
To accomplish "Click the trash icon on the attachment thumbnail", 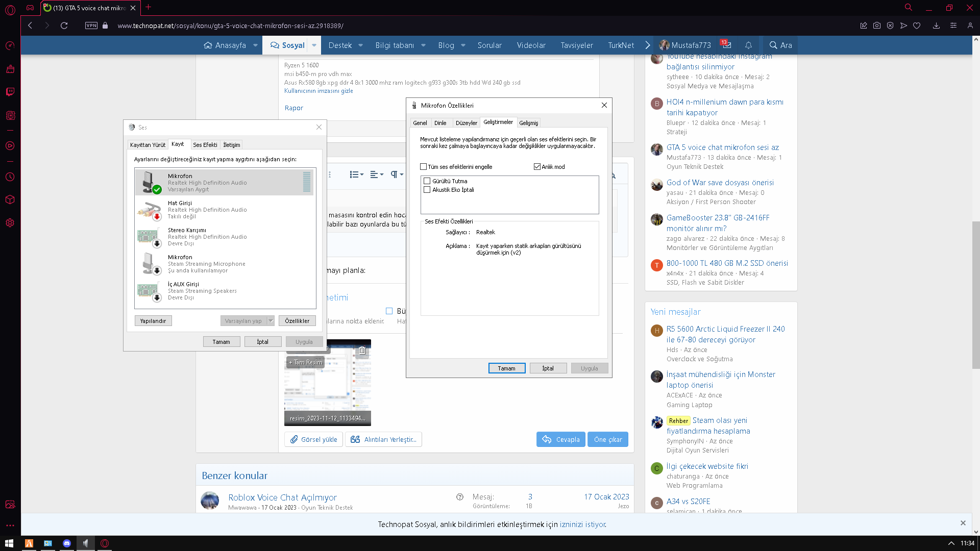I will [x=362, y=350].
